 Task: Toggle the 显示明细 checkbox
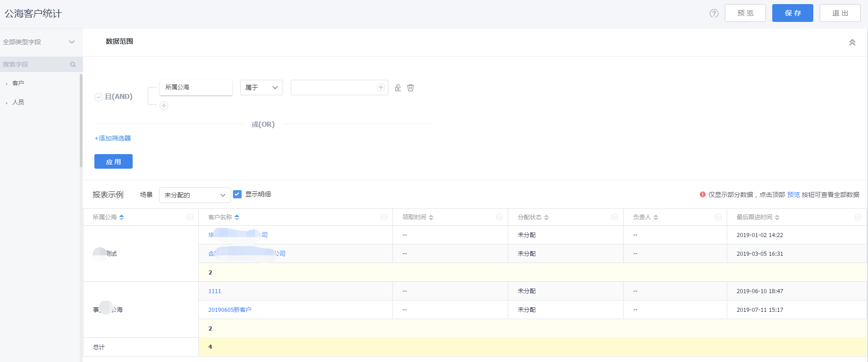tap(237, 194)
